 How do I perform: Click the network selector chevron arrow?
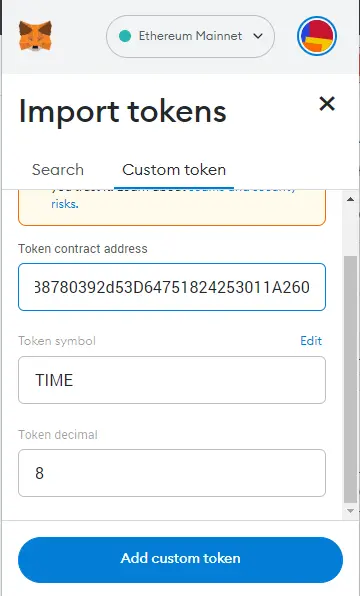click(258, 36)
